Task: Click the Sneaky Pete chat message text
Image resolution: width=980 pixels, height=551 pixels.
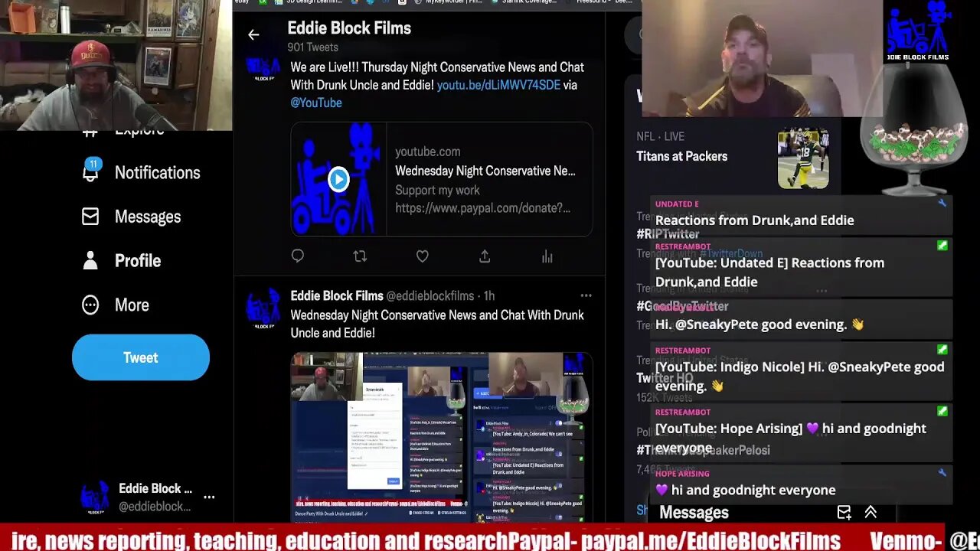Action: [759, 324]
